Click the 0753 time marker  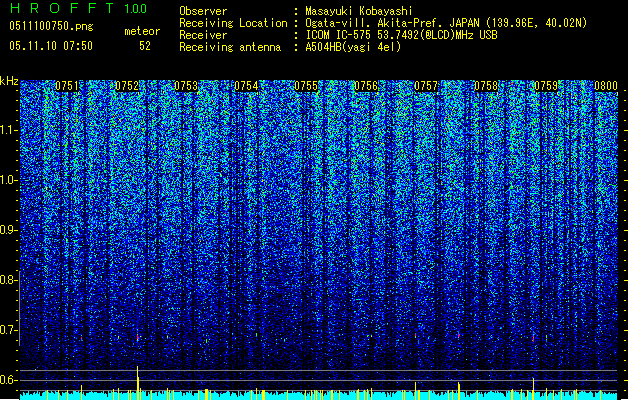tap(186, 86)
